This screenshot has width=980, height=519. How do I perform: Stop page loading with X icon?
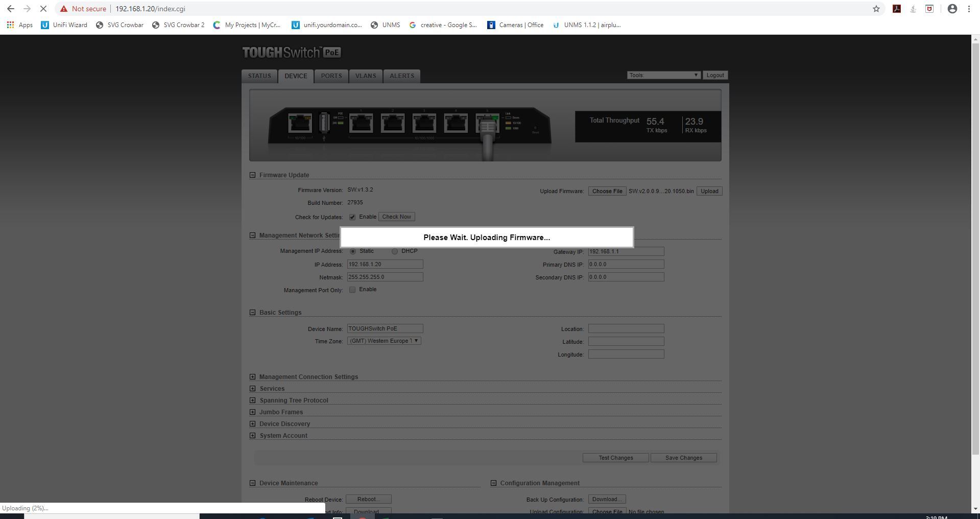click(43, 9)
